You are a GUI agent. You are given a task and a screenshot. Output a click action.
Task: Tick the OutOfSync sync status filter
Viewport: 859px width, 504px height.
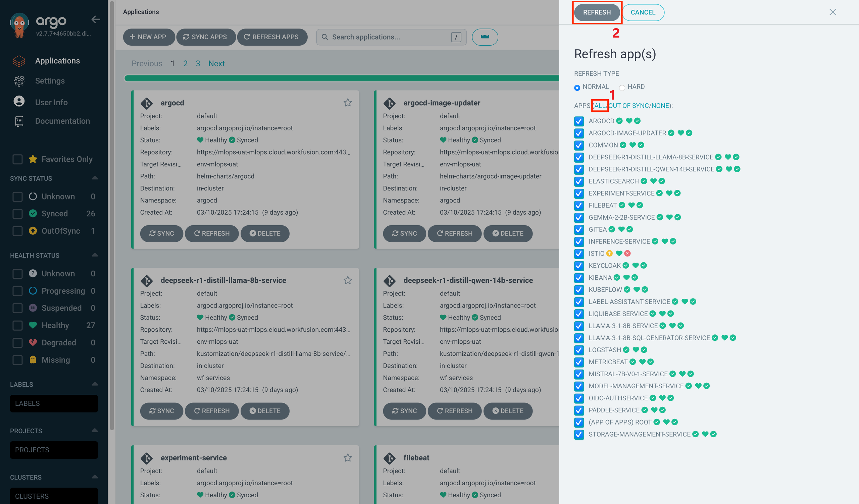tap(17, 231)
